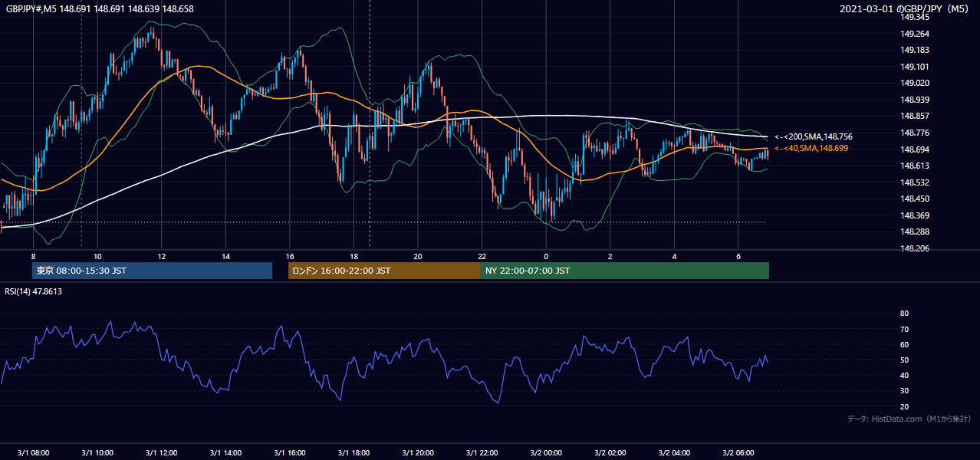The image size is (980, 460).
Task: Click RSI scale label 30
Action: click(905, 391)
